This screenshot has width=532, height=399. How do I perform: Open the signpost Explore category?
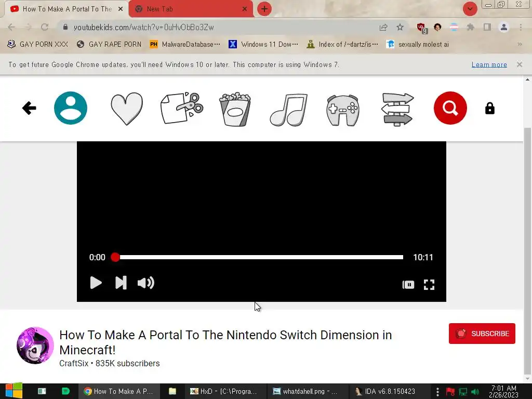pyautogui.click(x=397, y=110)
